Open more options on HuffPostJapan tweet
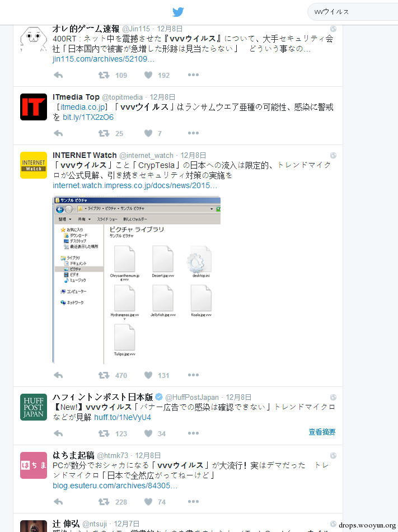 pos(193,433)
